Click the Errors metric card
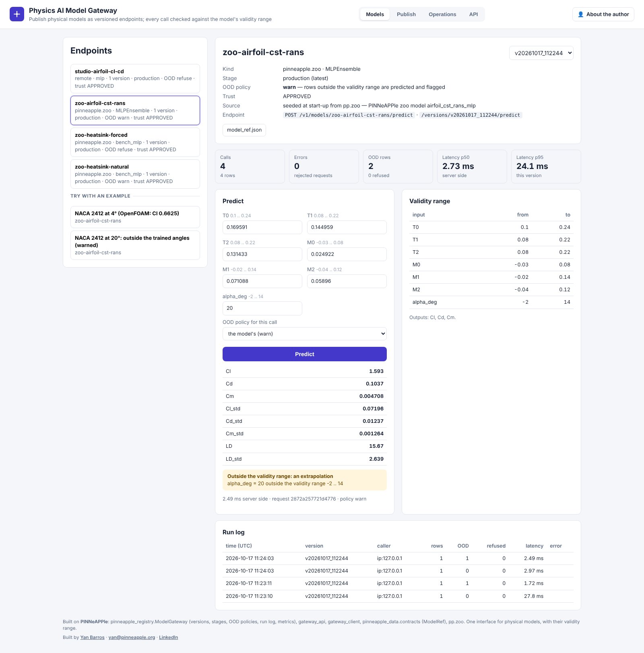 [324, 167]
